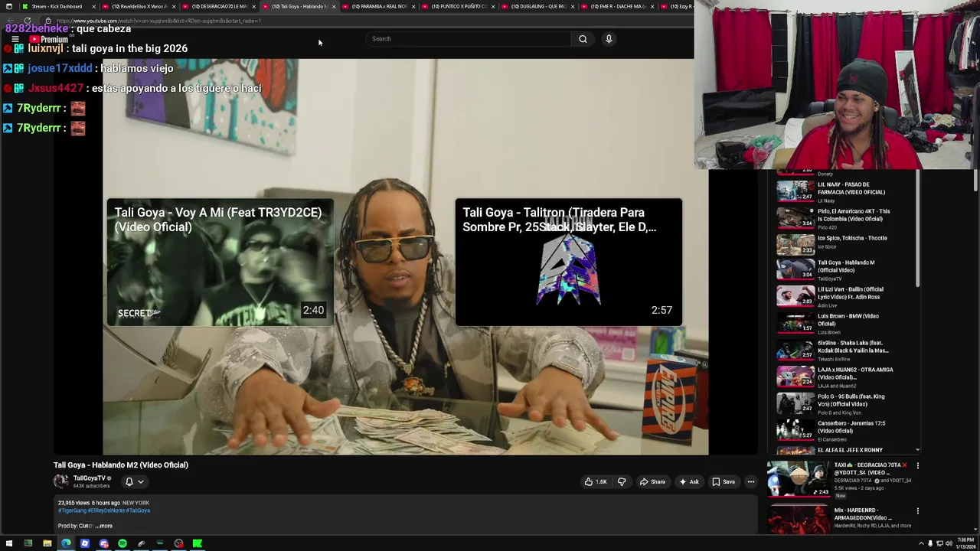Screen dimensions: 980x551
Task: Open the Share dialog
Action: [652, 481]
